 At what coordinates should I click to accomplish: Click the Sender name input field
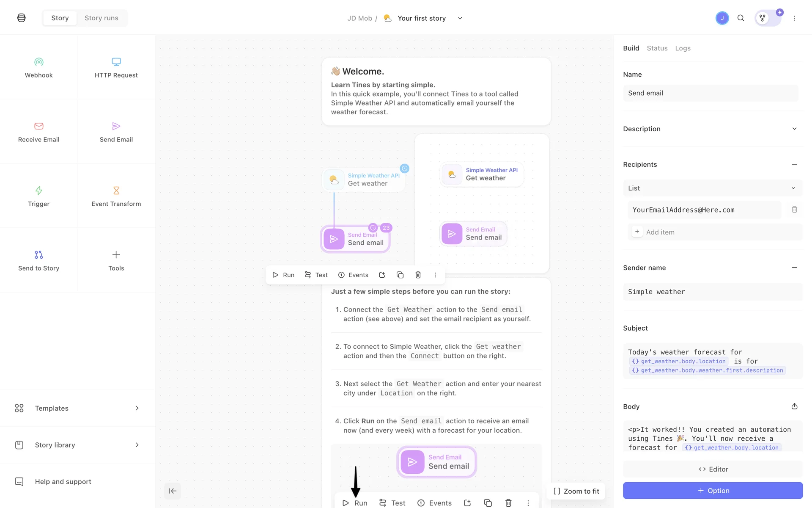712,292
